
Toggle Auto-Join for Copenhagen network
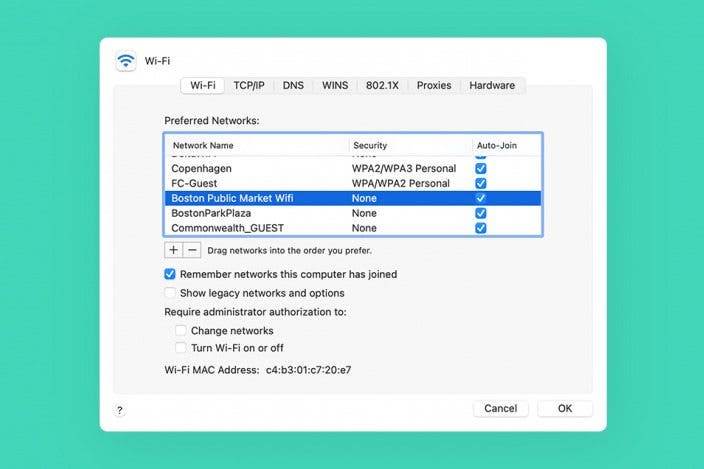point(481,169)
